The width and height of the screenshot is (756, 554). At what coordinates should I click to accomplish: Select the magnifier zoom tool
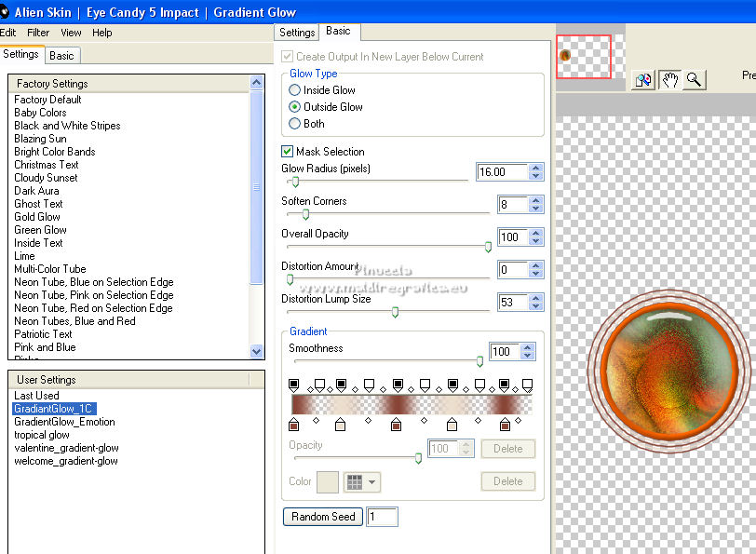(x=695, y=79)
